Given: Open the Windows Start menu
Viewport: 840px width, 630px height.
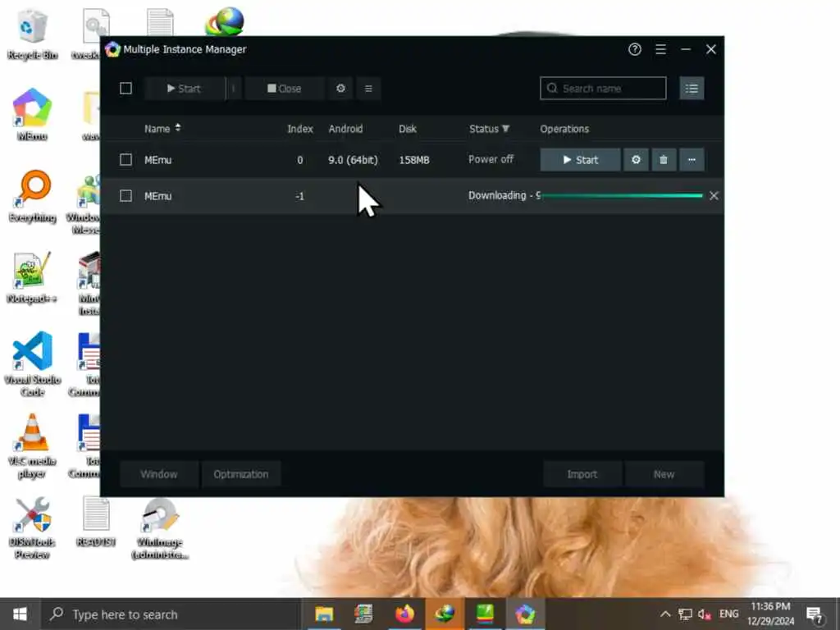Looking at the screenshot, I should click(x=20, y=614).
